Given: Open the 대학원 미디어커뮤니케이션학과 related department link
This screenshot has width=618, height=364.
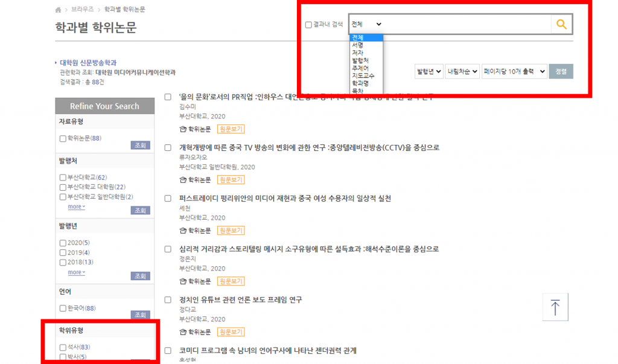Looking at the screenshot, I should (x=135, y=72).
